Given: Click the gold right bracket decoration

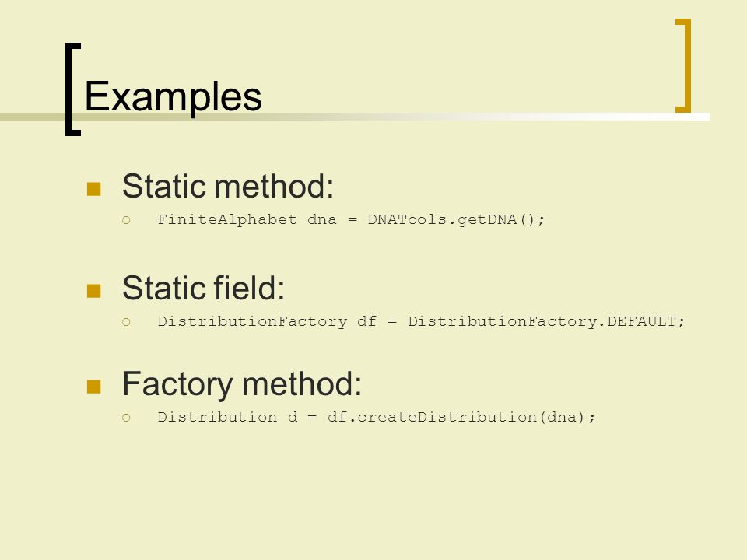Looking at the screenshot, I should [x=684, y=65].
